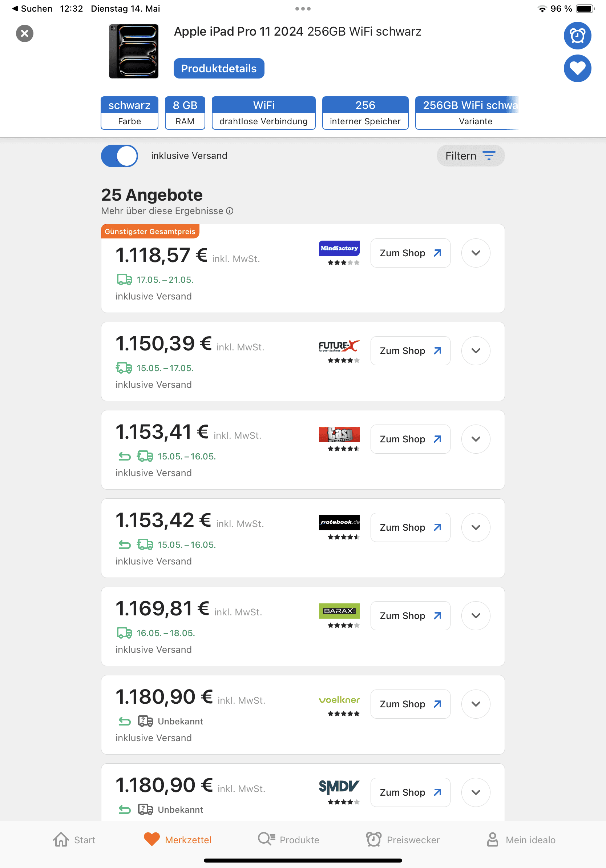
Task: Toggle the inklusive Versand switch
Action: (120, 156)
